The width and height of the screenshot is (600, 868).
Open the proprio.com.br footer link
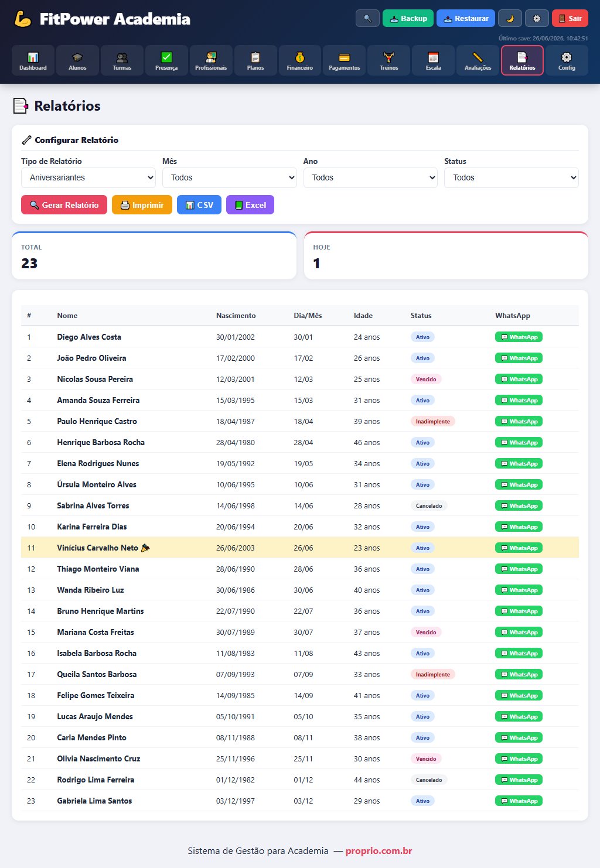(379, 850)
